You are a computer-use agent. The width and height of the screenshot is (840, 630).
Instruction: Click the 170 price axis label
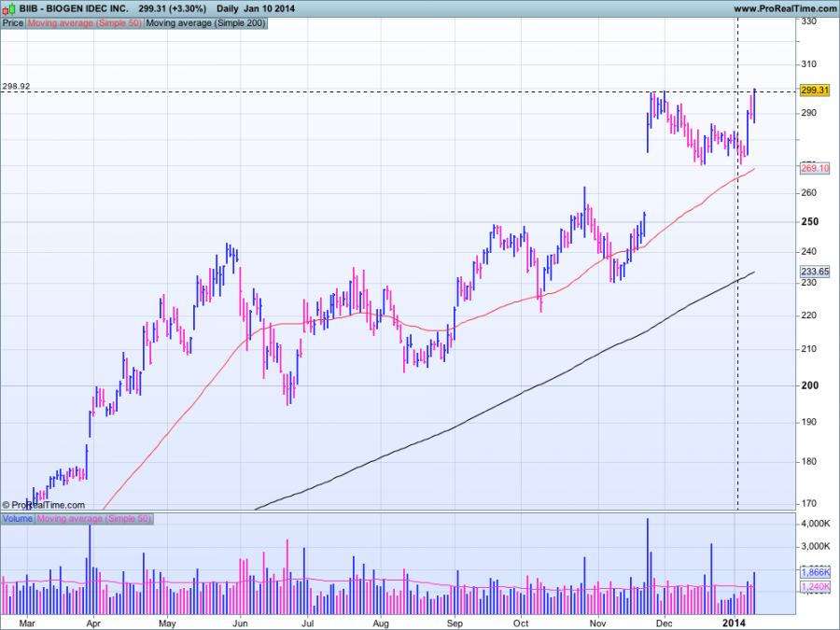[x=809, y=504]
